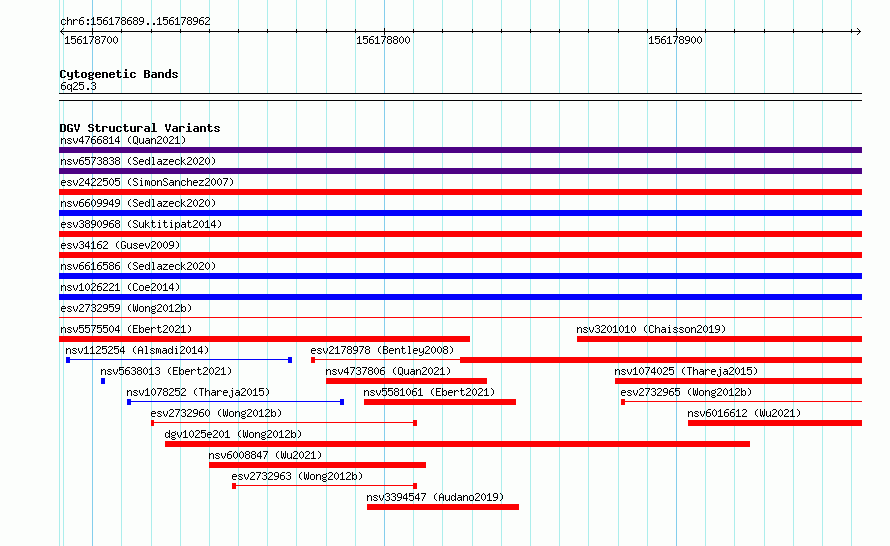Open esv2422505 (SimonSanchez2007) variant label
This screenshot has height=546, width=890.
click(147, 182)
